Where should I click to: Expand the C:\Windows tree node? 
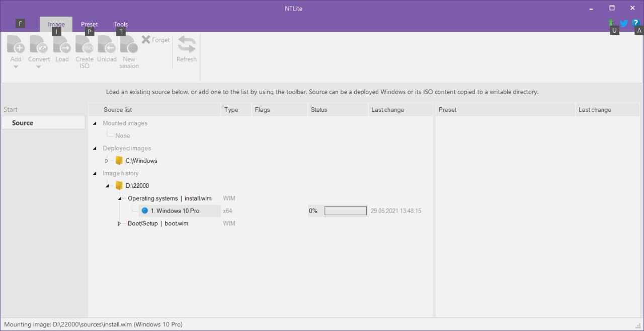[x=107, y=161]
